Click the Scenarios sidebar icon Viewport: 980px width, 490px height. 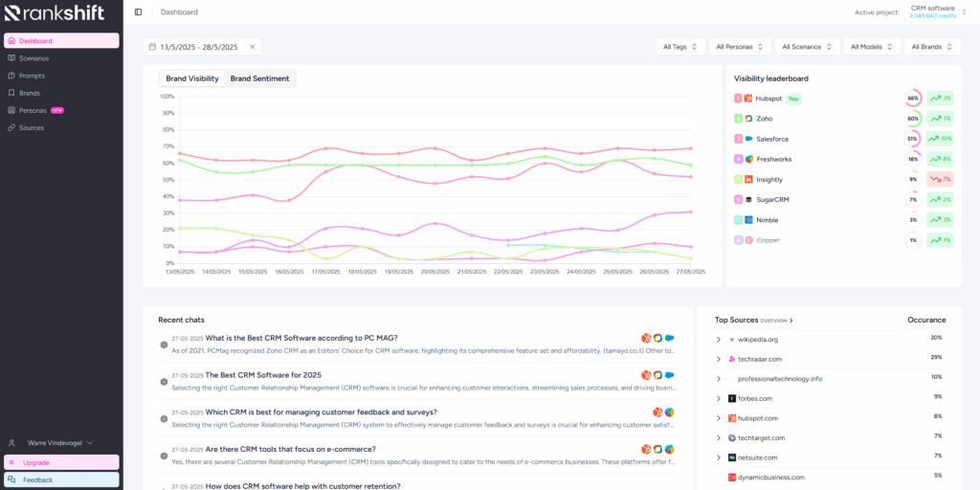[x=11, y=58]
